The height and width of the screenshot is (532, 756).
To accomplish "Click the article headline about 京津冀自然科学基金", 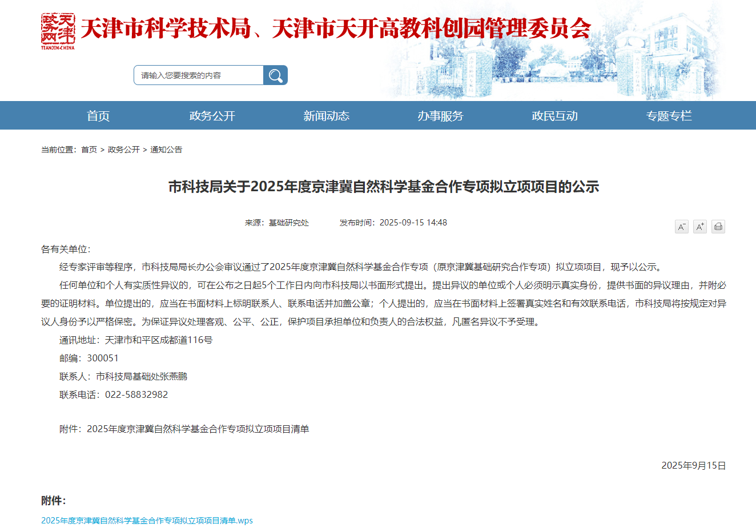I will 383,187.
